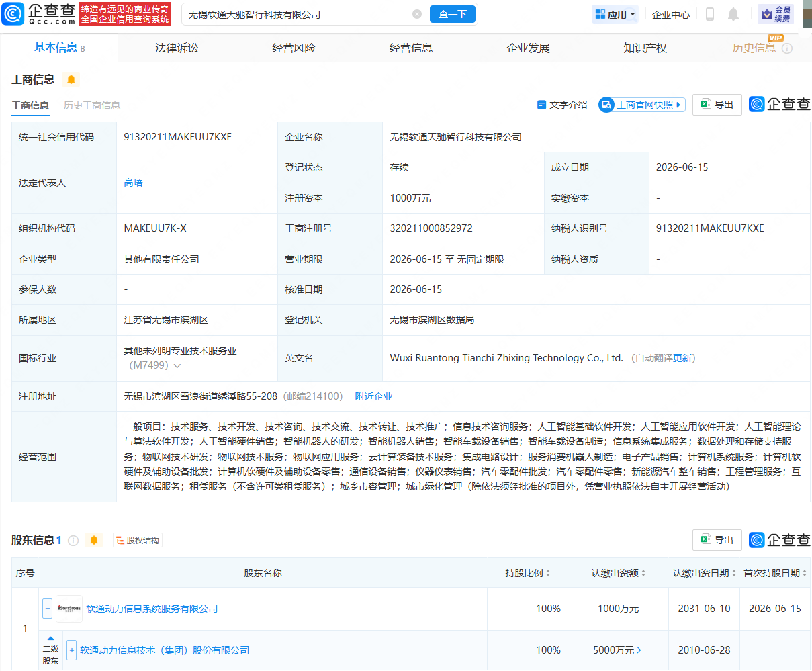The height and width of the screenshot is (671, 812).
Task: Select the 2010-06-28 date cell
Action: tap(704, 650)
